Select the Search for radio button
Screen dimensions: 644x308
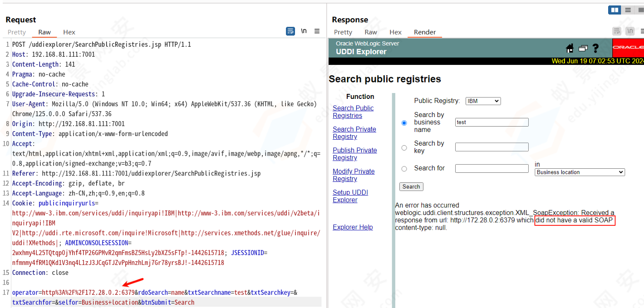click(x=404, y=169)
